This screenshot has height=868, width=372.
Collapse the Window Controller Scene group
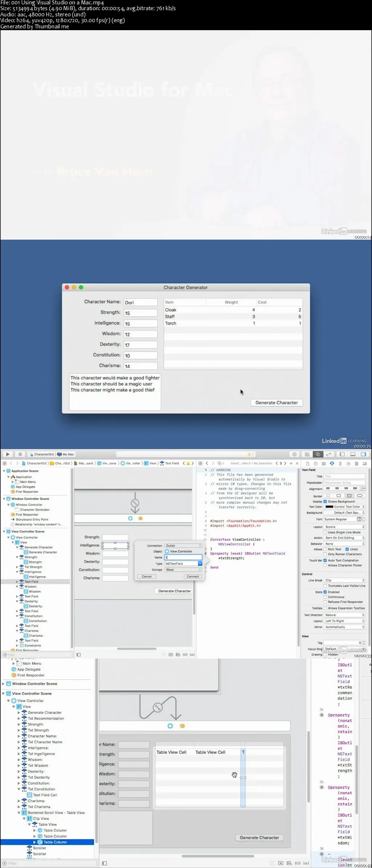pos(4,499)
